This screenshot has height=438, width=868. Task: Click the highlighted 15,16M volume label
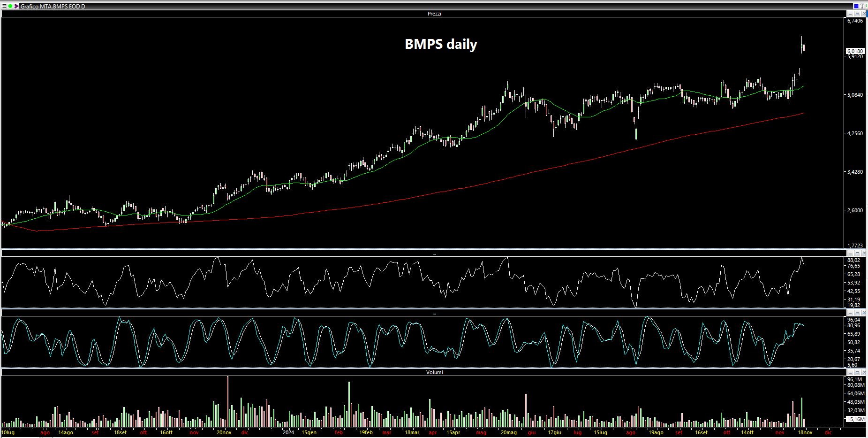(856, 419)
